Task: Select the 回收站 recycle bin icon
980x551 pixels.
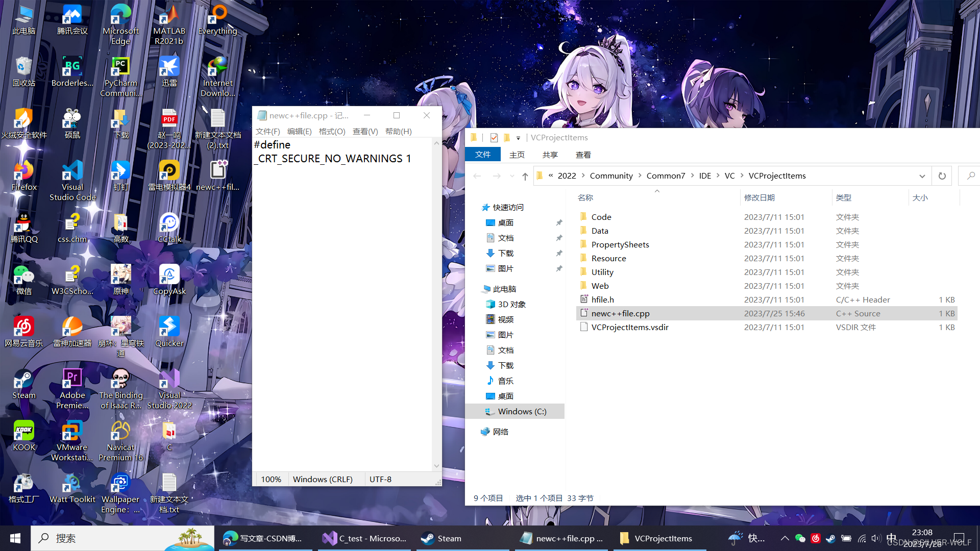Action: pos(23,72)
